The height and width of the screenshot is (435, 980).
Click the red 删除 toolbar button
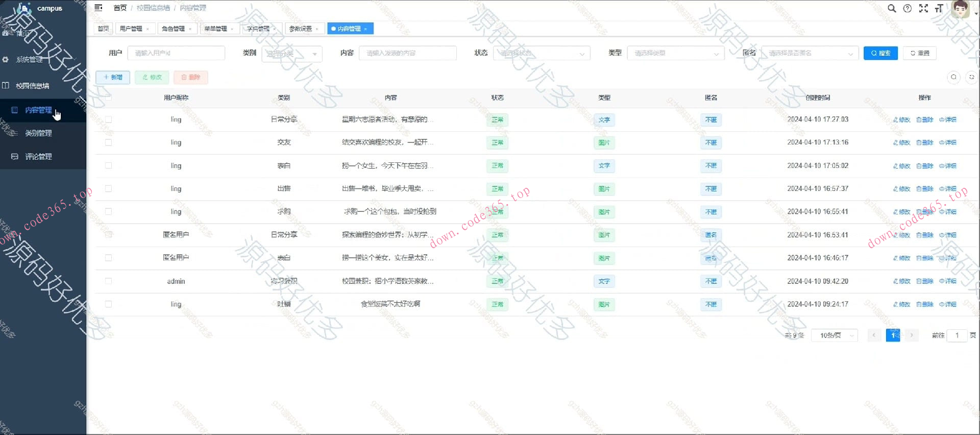[x=191, y=77]
